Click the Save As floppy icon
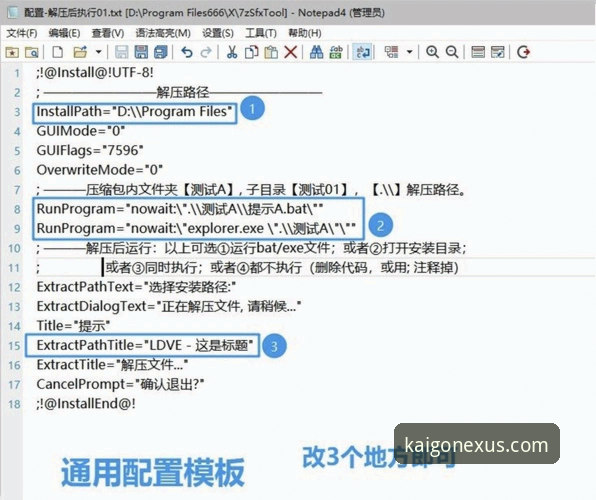This screenshot has height=500, width=596. [141, 52]
